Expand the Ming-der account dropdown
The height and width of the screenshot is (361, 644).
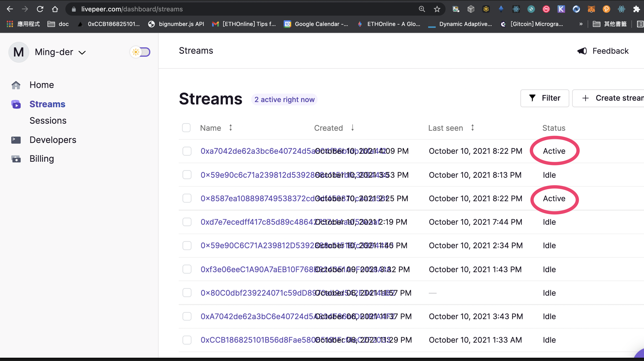click(82, 52)
